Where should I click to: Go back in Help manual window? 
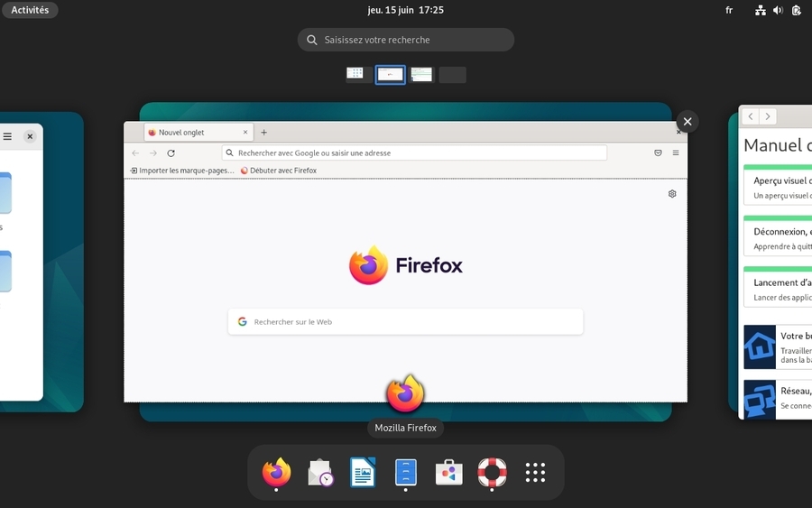(751, 116)
